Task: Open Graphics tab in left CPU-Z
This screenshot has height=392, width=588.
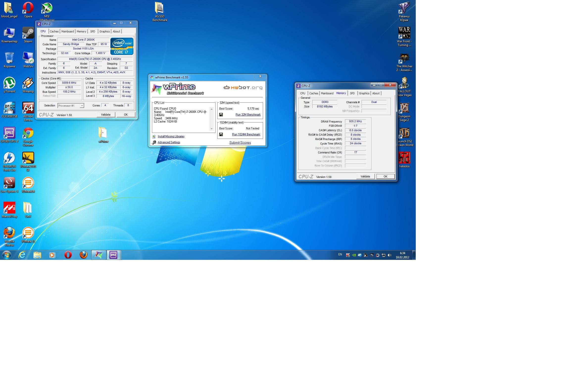Action: click(104, 31)
